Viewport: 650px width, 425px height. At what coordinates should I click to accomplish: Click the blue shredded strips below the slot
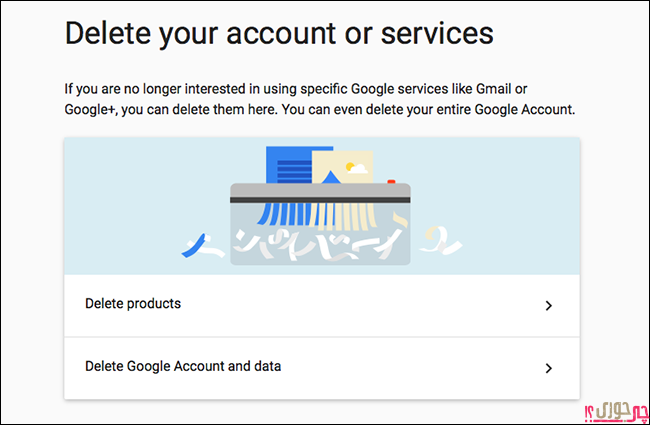[284, 214]
